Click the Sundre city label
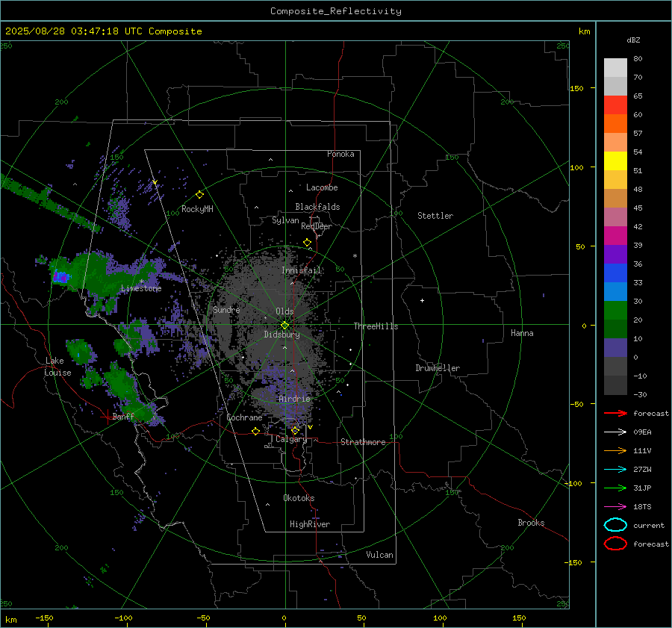This screenshot has width=672, height=628. point(226,309)
